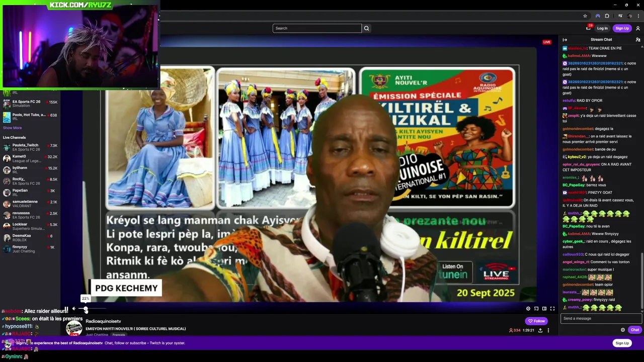Open video player settings gear
This screenshot has width=644, height=362.
coord(528,309)
